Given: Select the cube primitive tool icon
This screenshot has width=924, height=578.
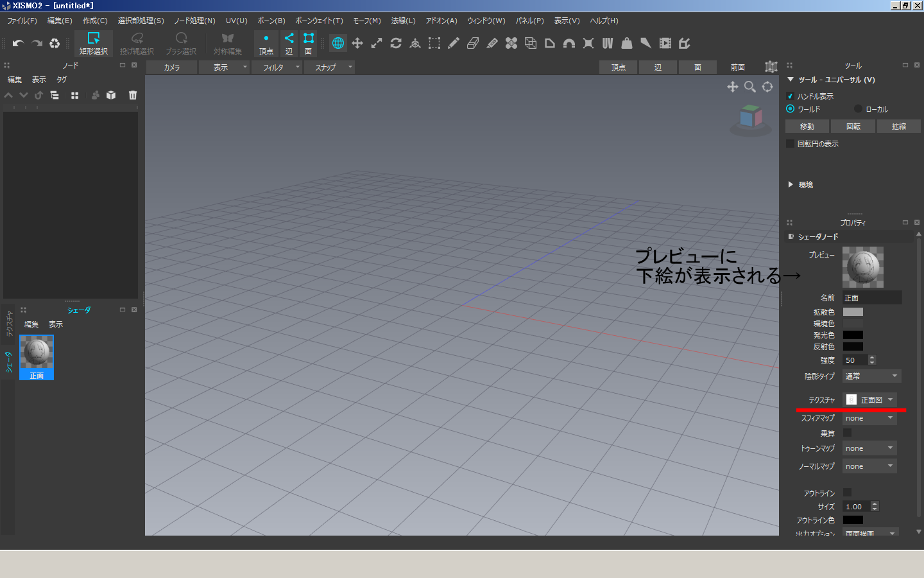Looking at the screenshot, I should coord(531,43).
